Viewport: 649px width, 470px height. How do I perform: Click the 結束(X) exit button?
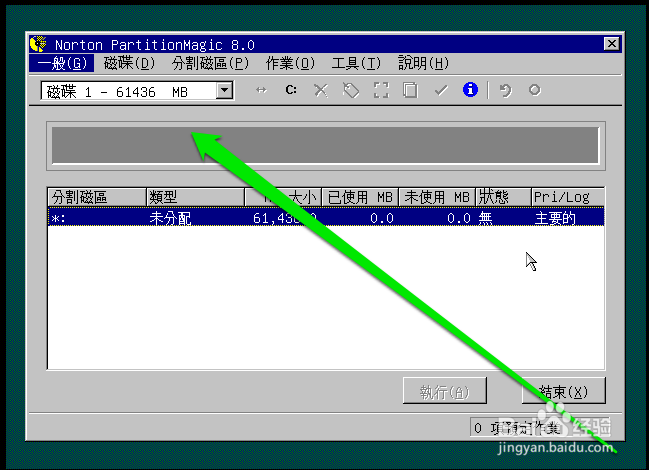click(x=563, y=390)
